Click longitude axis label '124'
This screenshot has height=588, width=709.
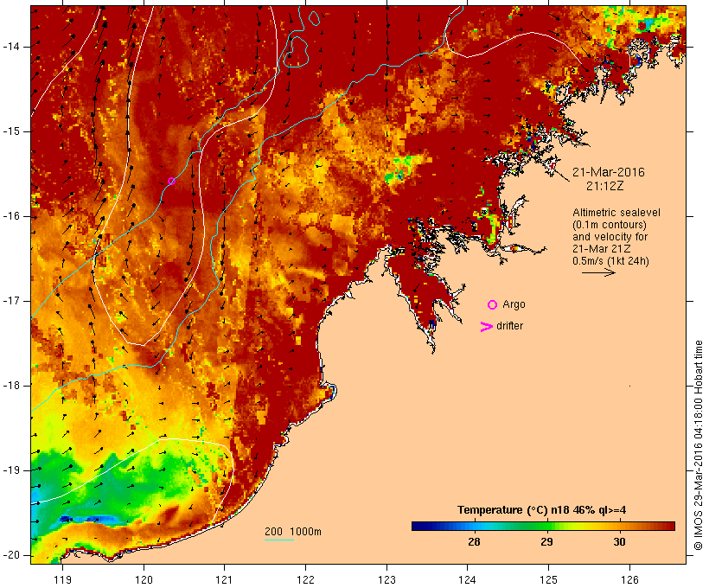pyautogui.click(x=468, y=580)
